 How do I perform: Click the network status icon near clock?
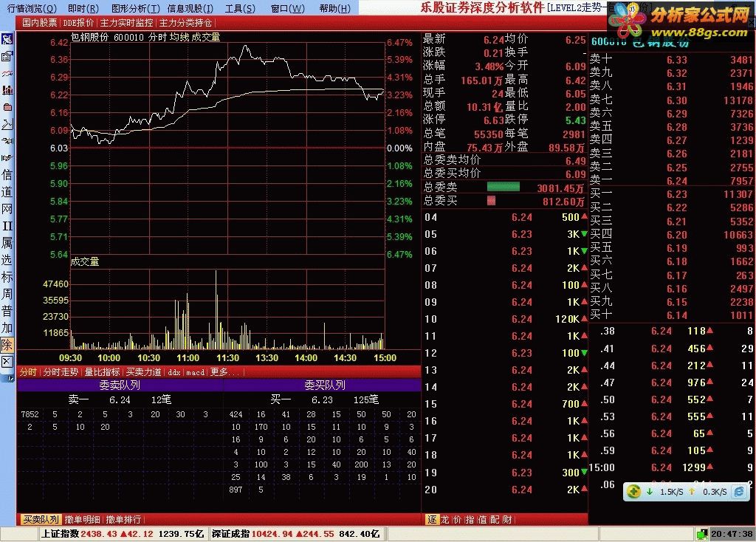702,534
